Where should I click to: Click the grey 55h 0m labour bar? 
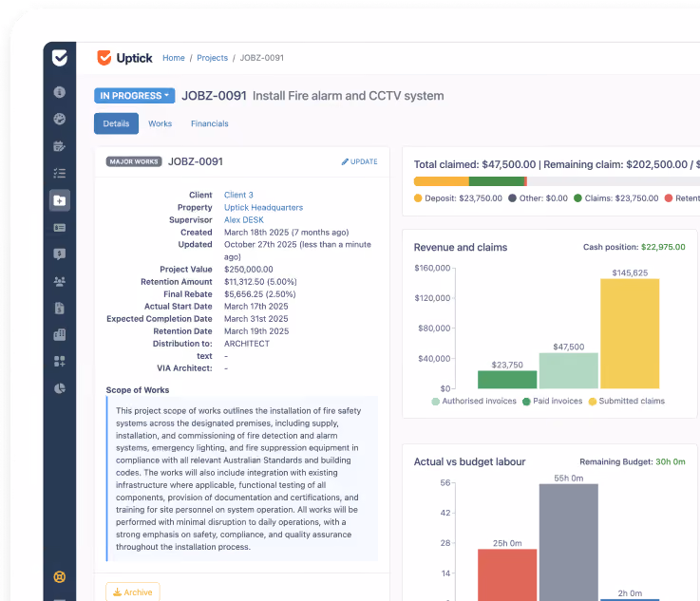568,542
